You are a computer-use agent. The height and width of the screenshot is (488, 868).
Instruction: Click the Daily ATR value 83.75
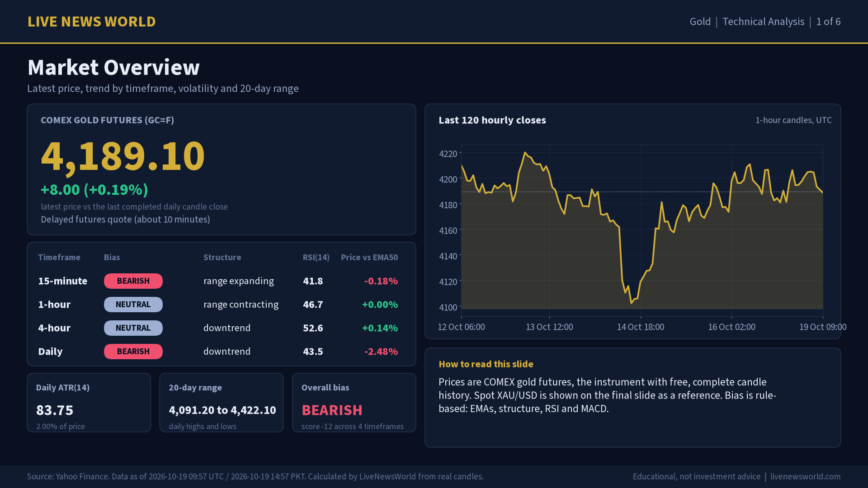(55, 410)
